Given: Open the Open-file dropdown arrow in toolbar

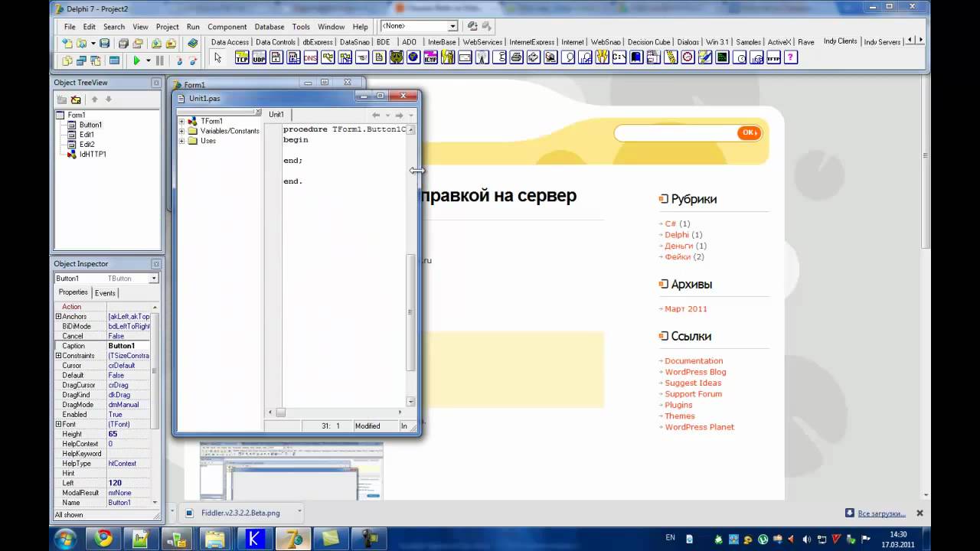Looking at the screenshot, I should (93, 44).
